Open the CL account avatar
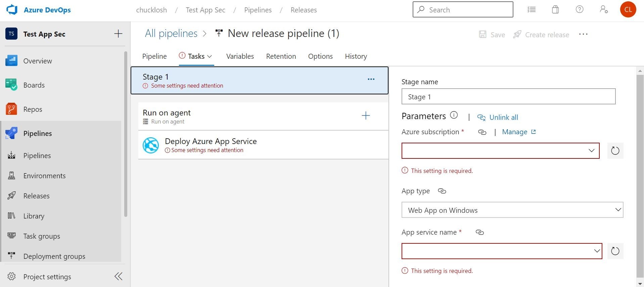The image size is (644, 287). point(628,9)
